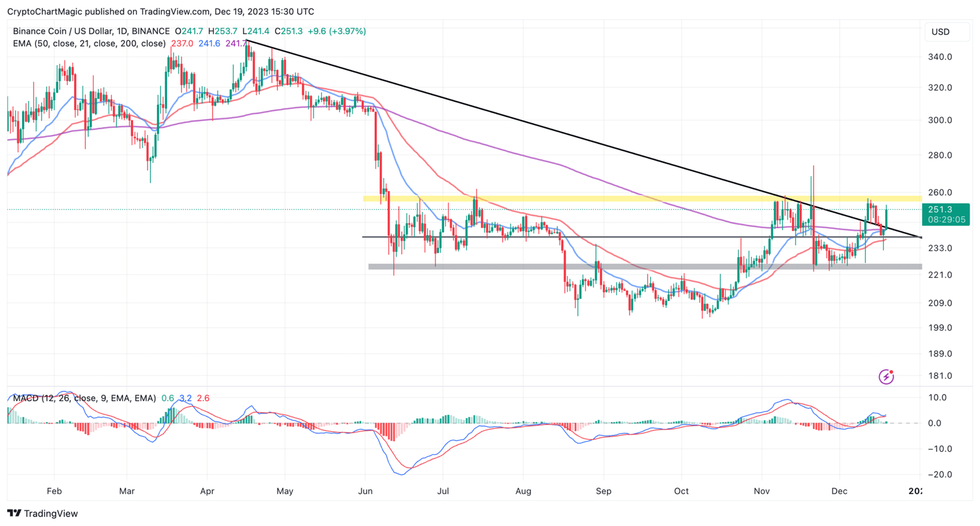Image resolution: width=980 pixels, height=526 pixels.
Task: Open the USD currency selector
Action: point(940,32)
